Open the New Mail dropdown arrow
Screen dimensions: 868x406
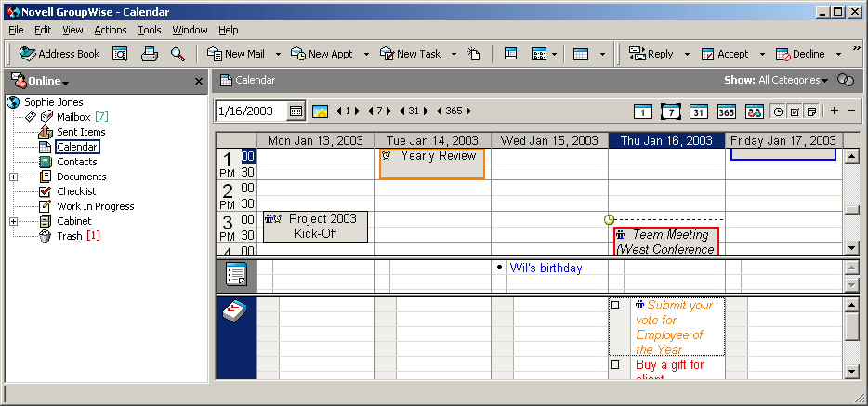pyautogui.click(x=278, y=54)
